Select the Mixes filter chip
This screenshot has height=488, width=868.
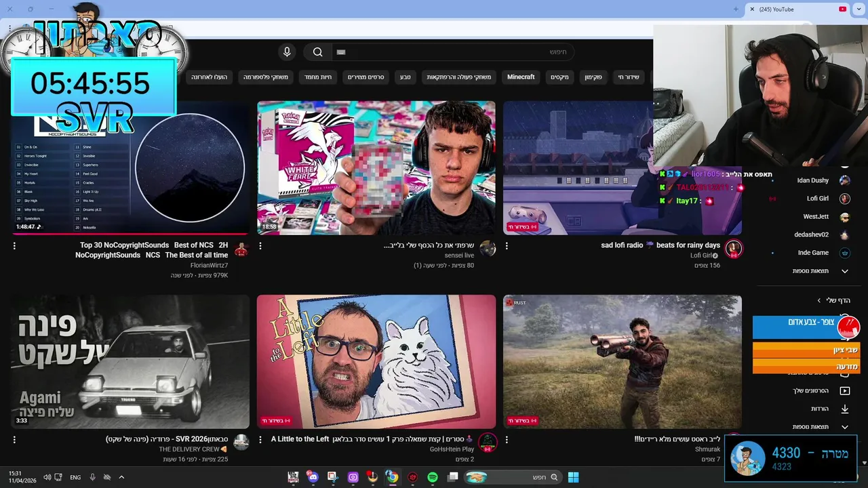[559, 77]
